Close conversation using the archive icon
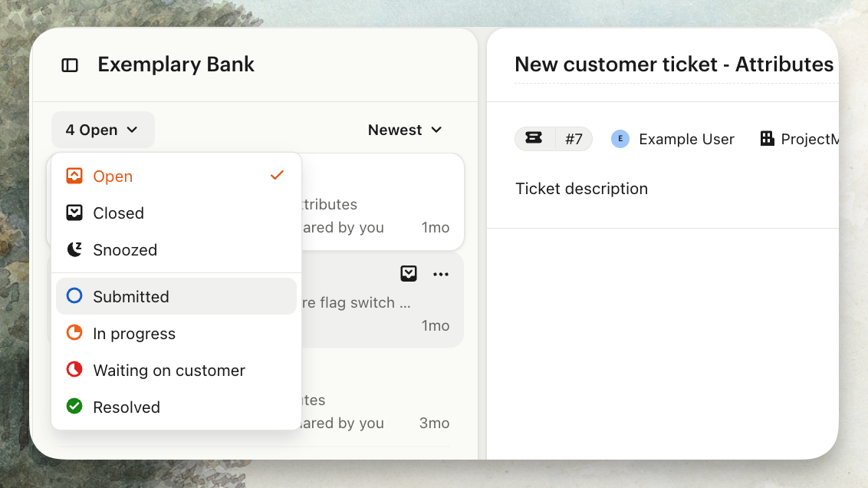The height and width of the screenshot is (488, 868). [409, 274]
